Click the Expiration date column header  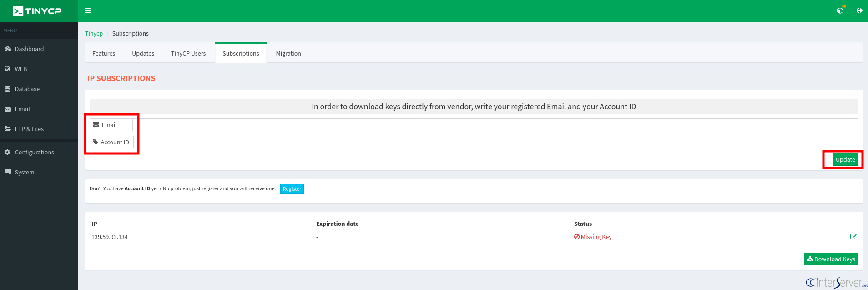pos(338,224)
